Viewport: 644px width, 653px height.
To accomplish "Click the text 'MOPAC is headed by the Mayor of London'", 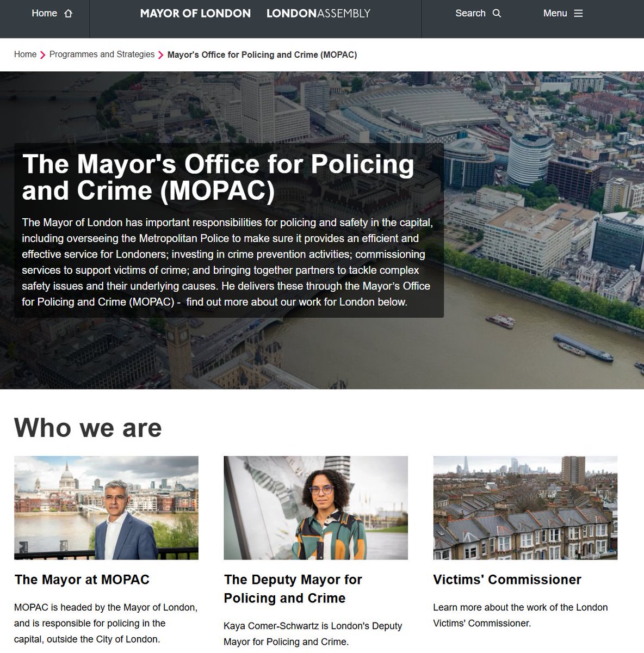I will (x=106, y=607).
